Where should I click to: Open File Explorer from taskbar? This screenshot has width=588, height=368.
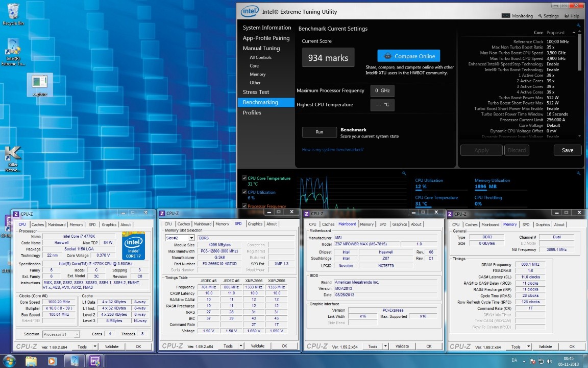pyautogui.click(x=31, y=361)
